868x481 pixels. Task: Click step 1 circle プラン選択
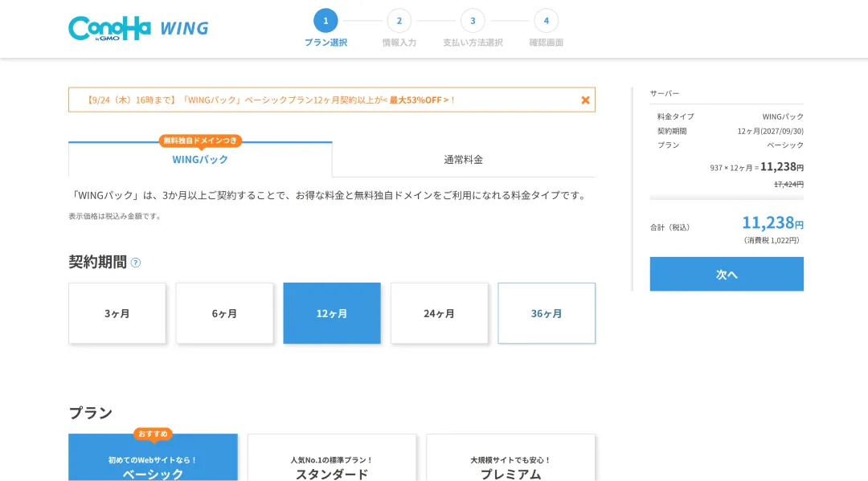tap(325, 21)
